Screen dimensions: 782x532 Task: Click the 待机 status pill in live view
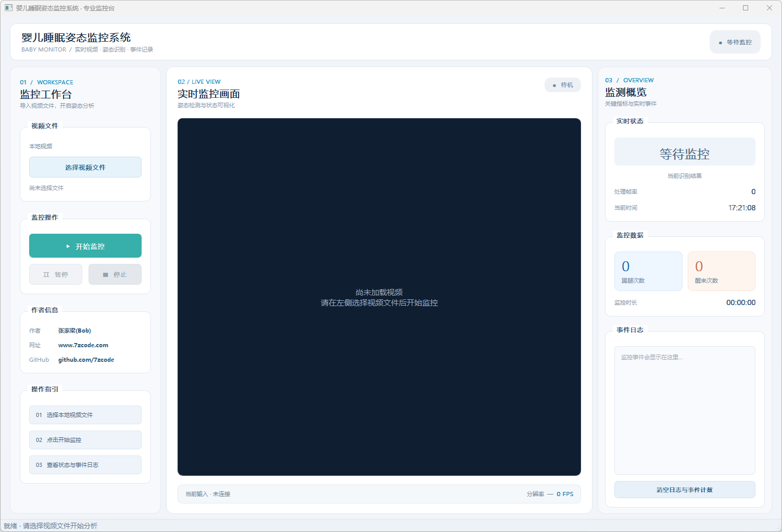point(563,85)
